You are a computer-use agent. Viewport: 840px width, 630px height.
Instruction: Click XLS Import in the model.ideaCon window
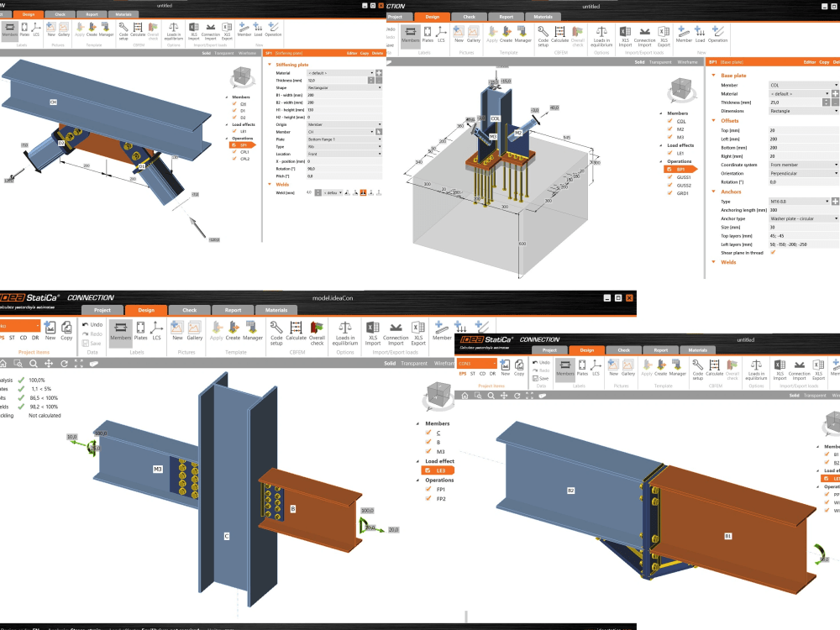[373, 333]
